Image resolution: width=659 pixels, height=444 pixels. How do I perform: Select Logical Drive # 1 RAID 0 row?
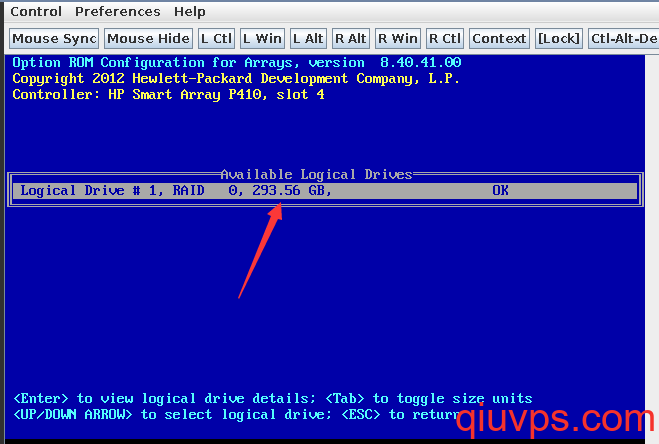click(x=325, y=190)
